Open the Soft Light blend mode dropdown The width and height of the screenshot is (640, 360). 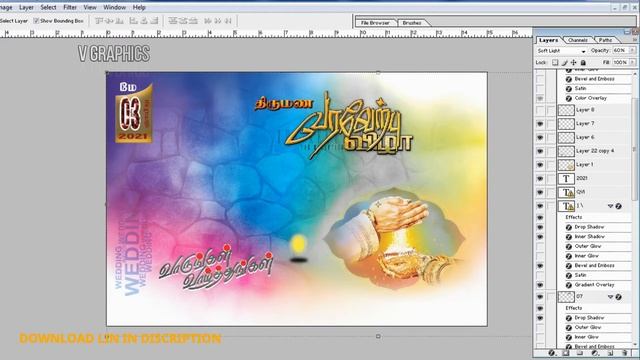(561, 51)
